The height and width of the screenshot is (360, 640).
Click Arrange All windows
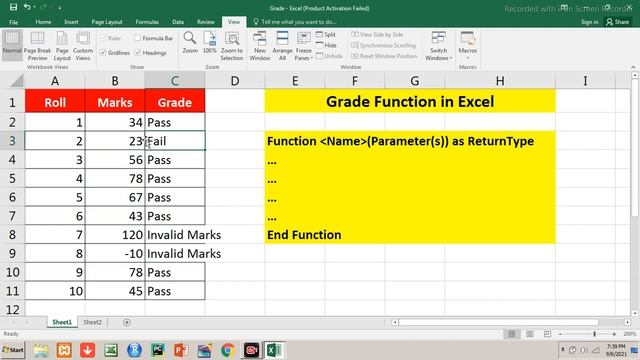[x=282, y=45]
